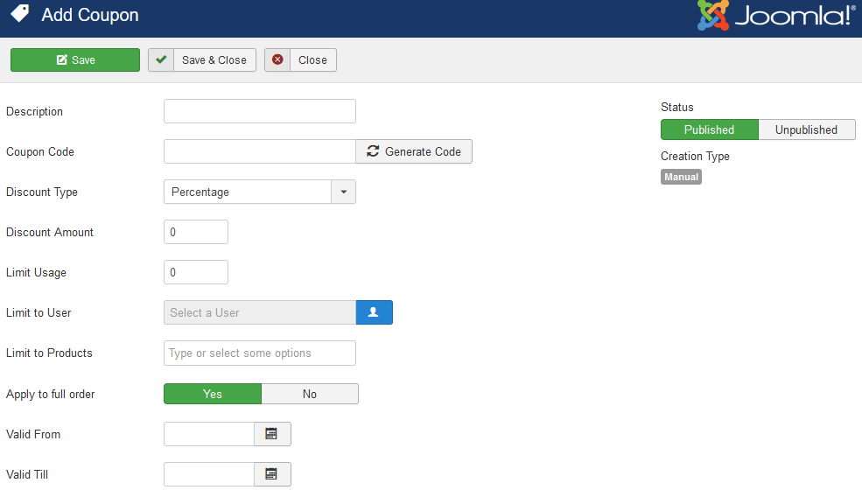Set Apply to full order to Yes
Screen dimensions: 862x504
212,394
